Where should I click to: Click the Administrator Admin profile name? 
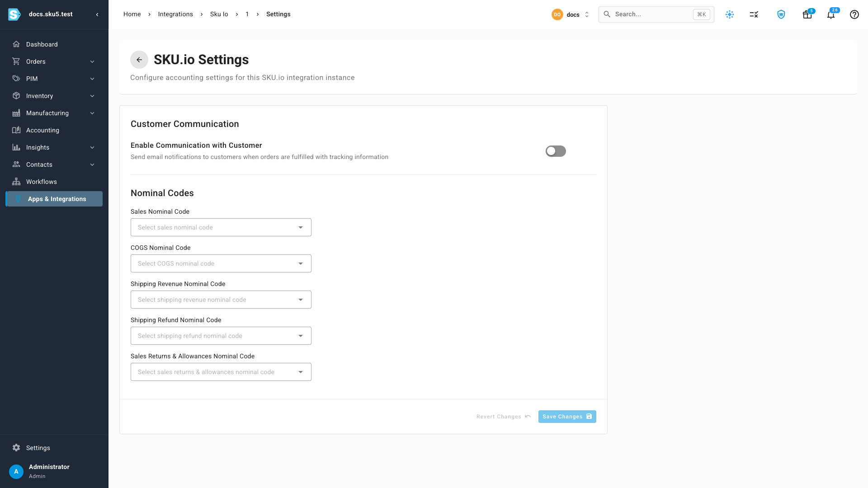point(49,471)
